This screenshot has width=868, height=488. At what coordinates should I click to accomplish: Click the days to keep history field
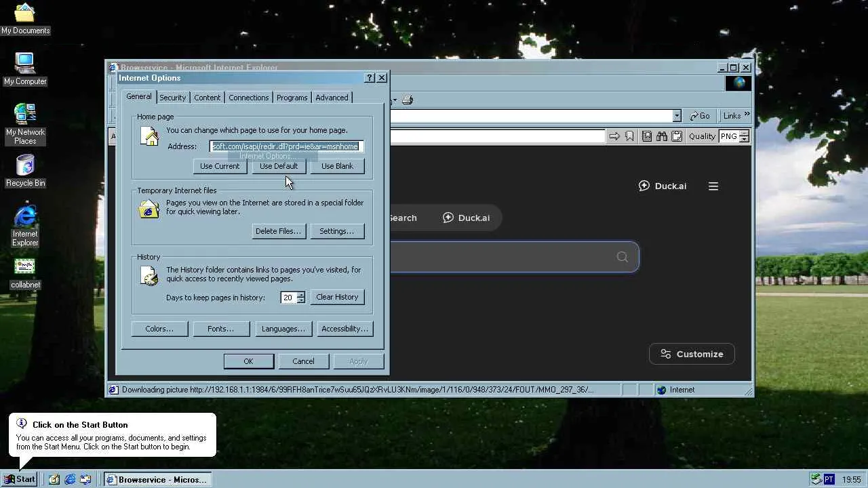(x=288, y=298)
